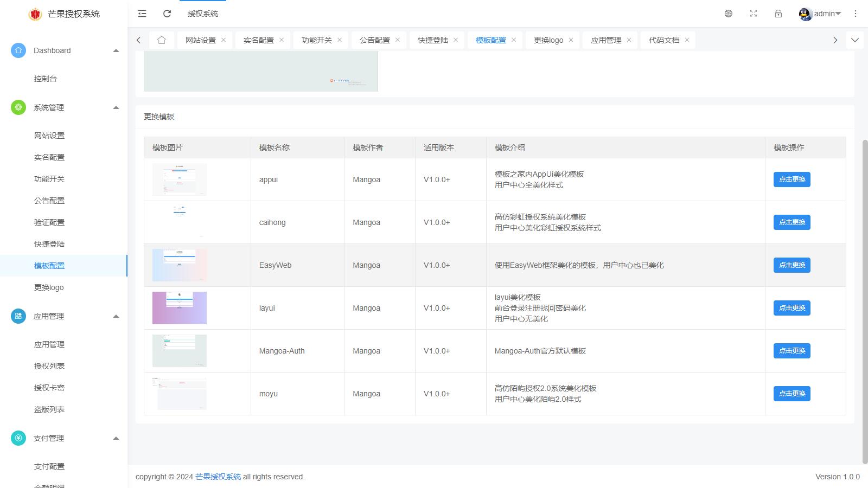
Task: Switch to the 更换logo tab
Action: point(548,40)
